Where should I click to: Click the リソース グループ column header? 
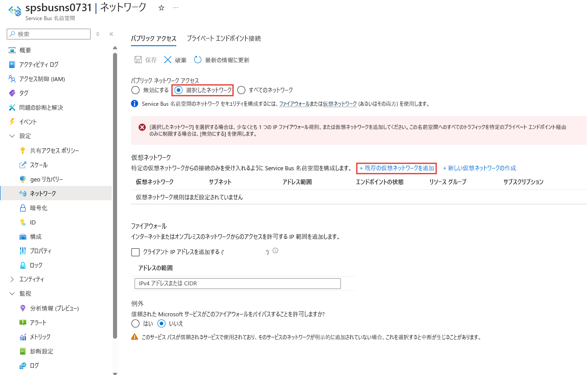point(448,182)
